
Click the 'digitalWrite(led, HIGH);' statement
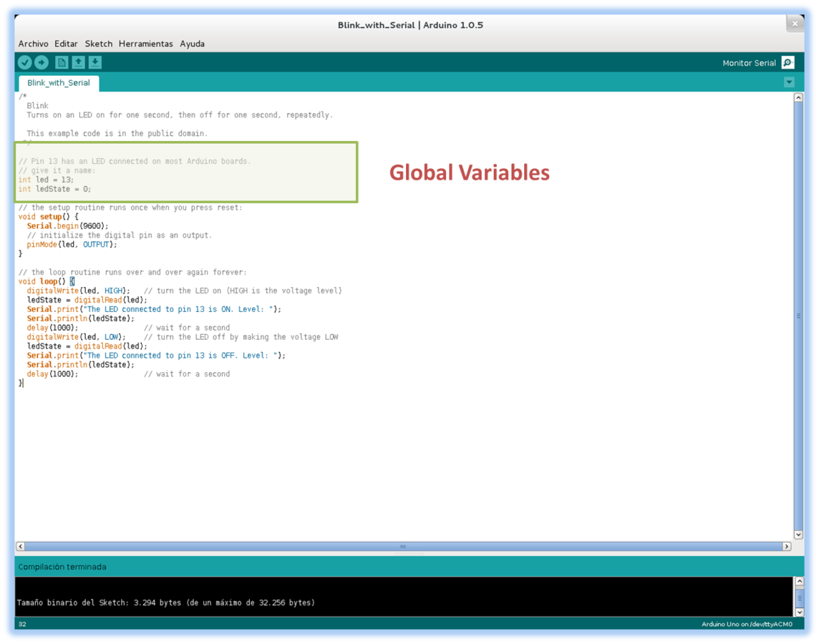coord(78,291)
